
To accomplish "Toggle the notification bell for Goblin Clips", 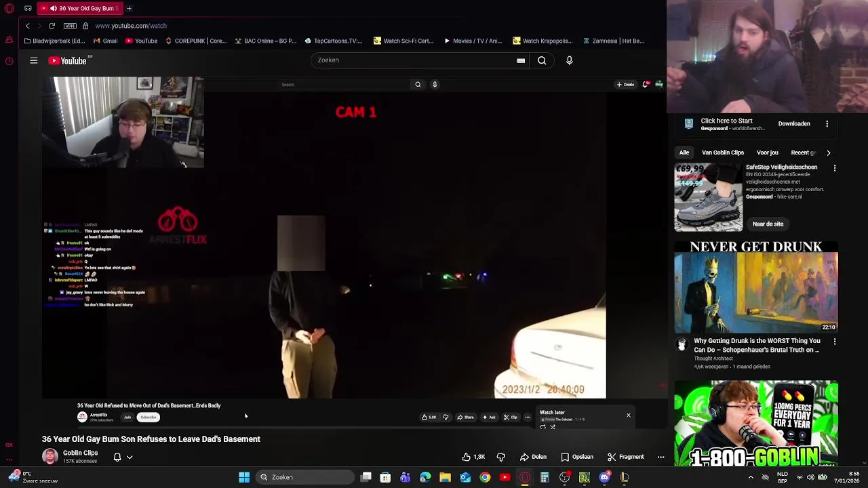I will (x=117, y=457).
